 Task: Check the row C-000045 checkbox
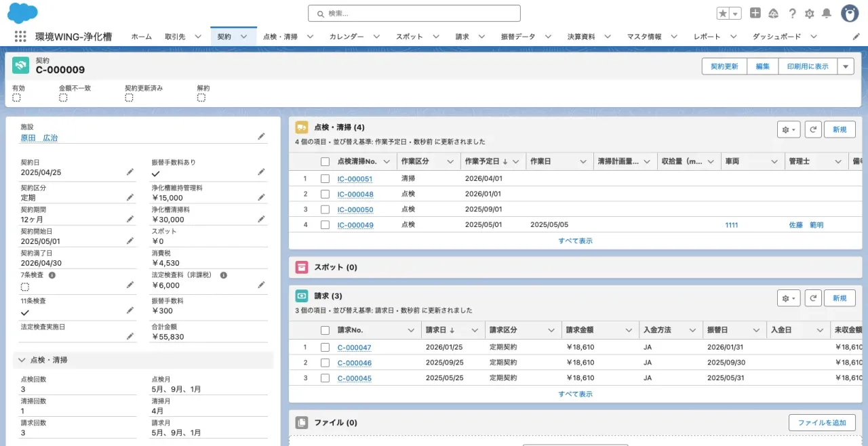pos(325,378)
